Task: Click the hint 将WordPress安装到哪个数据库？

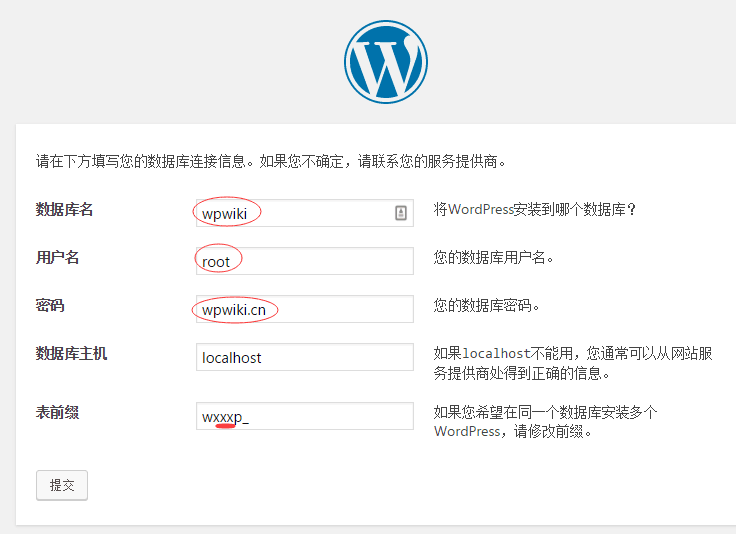Action: point(535,209)
